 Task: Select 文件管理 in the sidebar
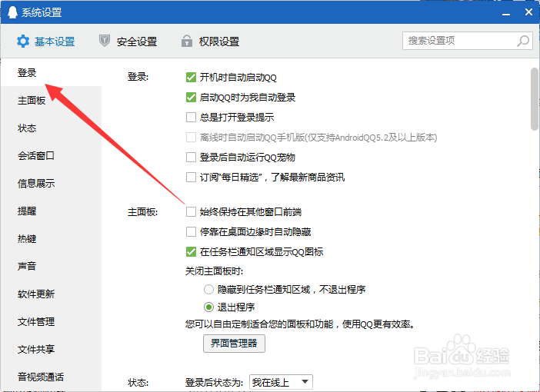pos(51,321)
